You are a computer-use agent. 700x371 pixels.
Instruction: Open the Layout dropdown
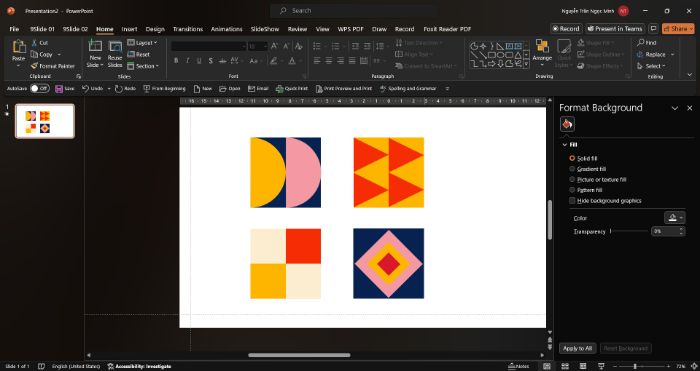click(142, 43)
